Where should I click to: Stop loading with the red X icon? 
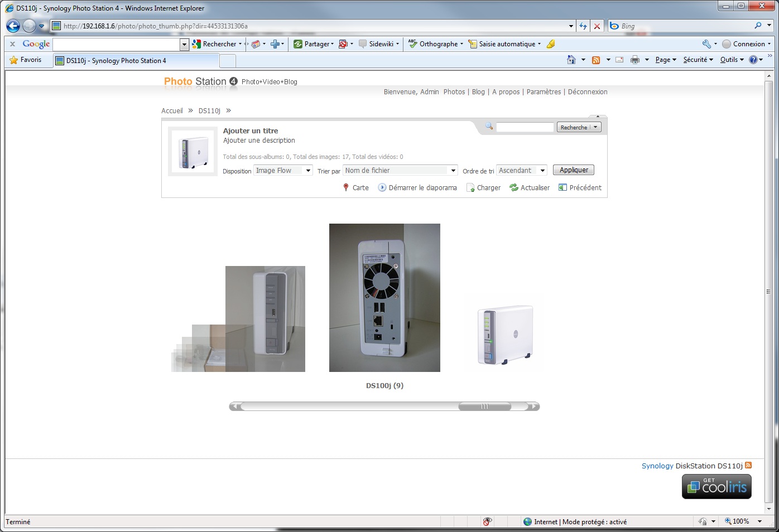coord(597,26)
